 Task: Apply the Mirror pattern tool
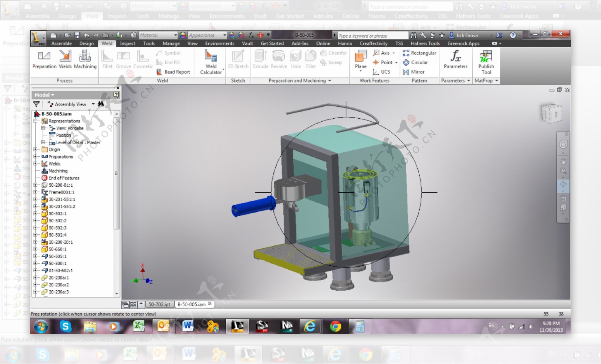point(414,72)
